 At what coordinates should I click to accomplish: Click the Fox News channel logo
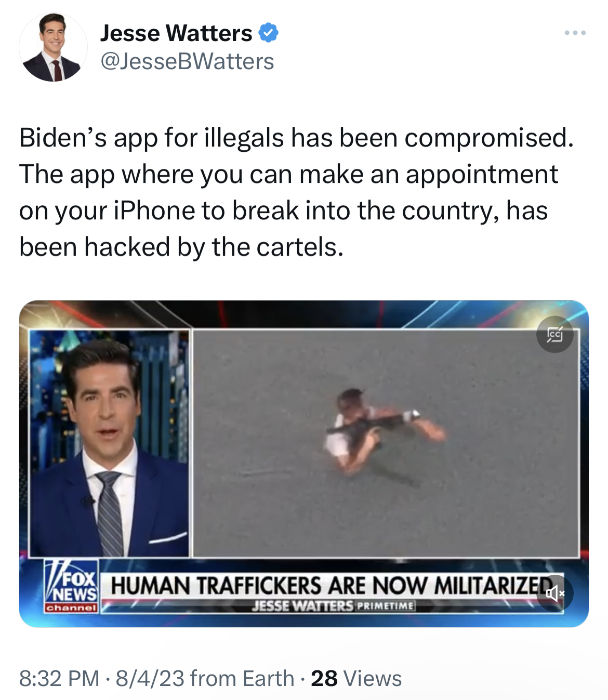72,587
